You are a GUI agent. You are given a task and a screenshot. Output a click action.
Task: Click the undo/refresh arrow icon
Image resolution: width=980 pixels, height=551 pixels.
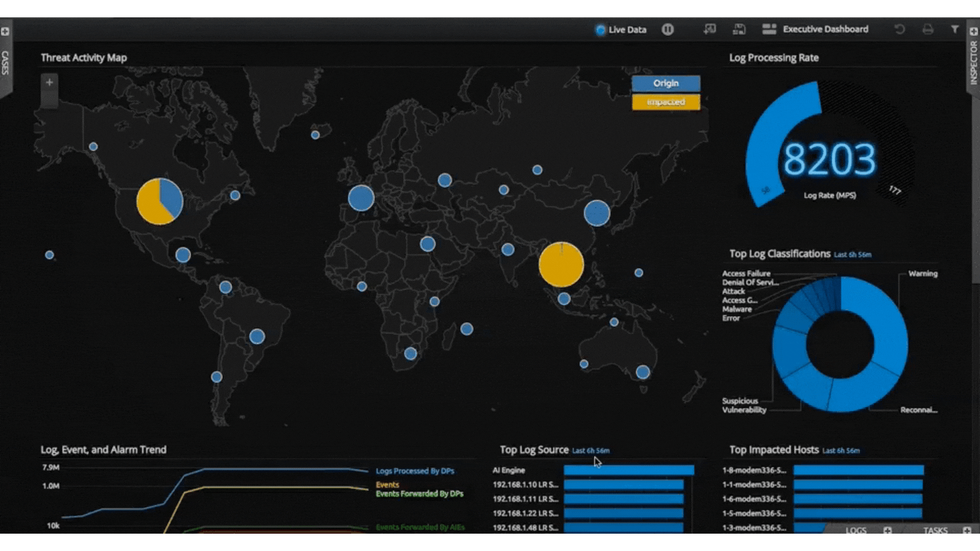tap(900, 29)
